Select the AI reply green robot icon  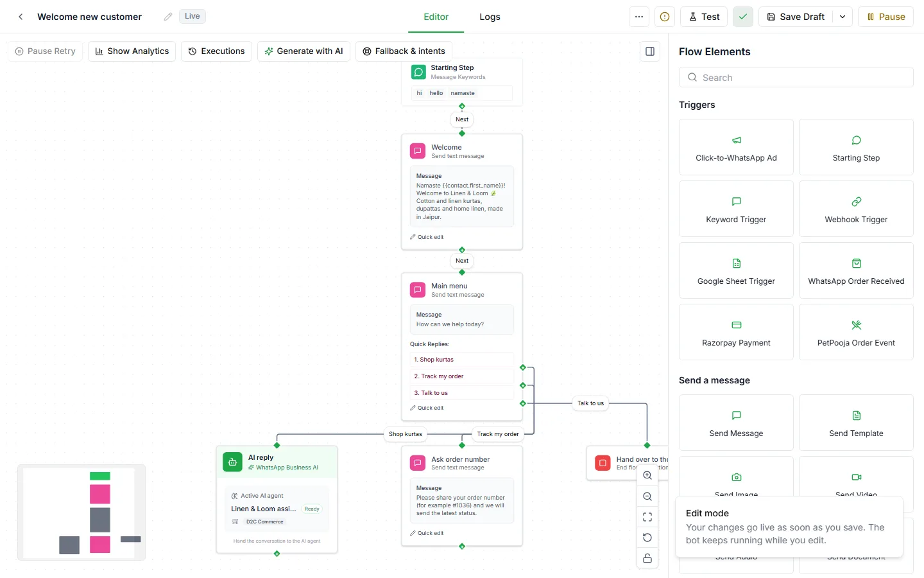(x=232, y=462)
